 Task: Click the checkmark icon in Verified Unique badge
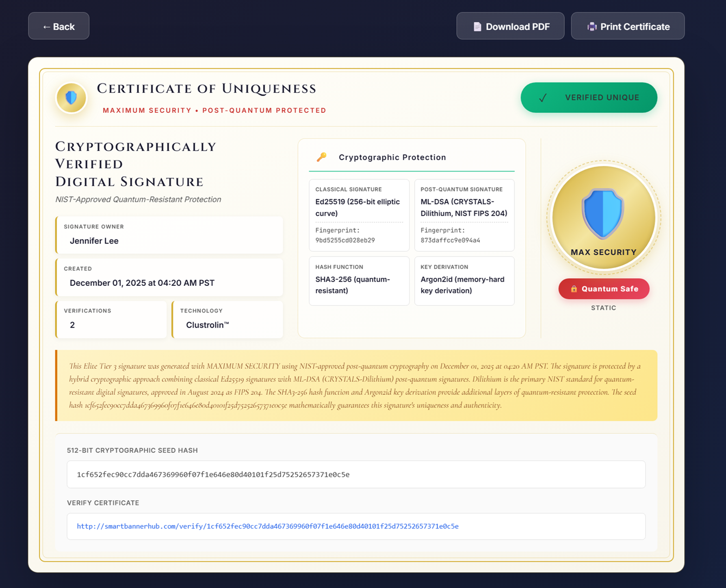click(x=543, y=98)
